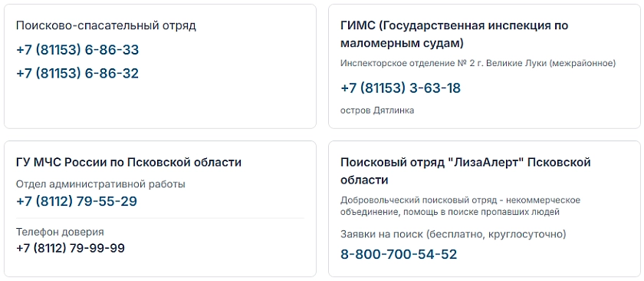Image resolution: width=644 pixels, height=281 pixels.
Task: Click the Заявки на поиск label
Action: [x=453, y=234]
